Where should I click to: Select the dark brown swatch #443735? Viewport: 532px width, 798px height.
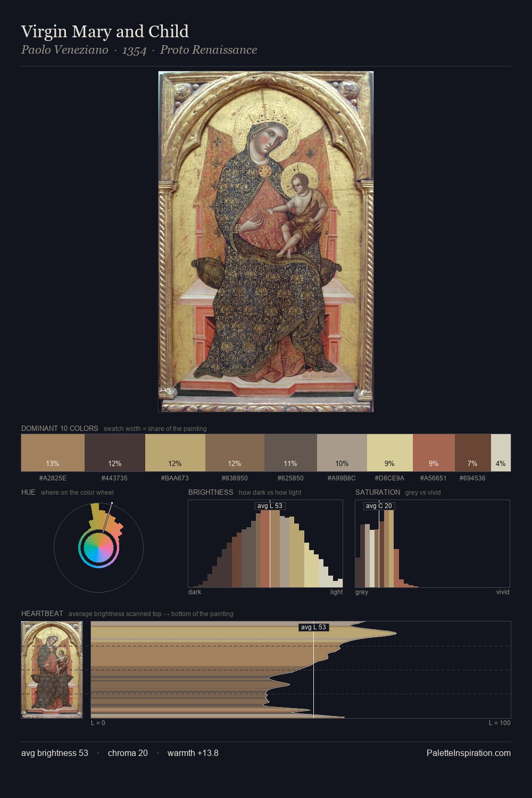tap(115, 453)
